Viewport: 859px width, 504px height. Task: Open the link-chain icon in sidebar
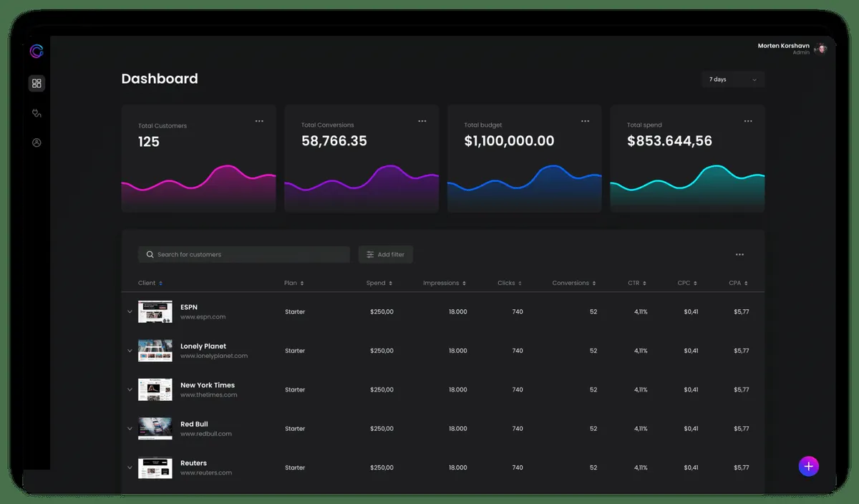pos(37,113)
